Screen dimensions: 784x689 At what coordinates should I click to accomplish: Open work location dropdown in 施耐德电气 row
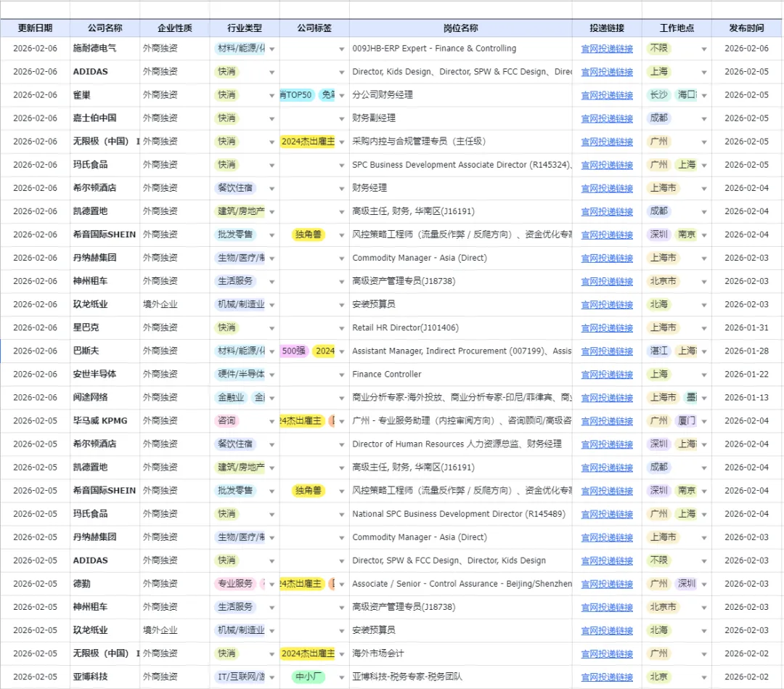click(x=704, y=49)
